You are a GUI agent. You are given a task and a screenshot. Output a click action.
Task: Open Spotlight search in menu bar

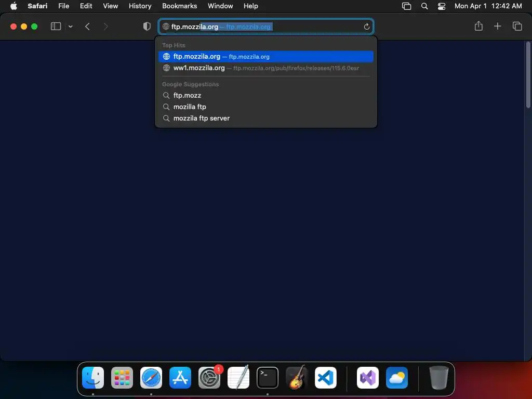pyautogui.click(x=424, y=6)
